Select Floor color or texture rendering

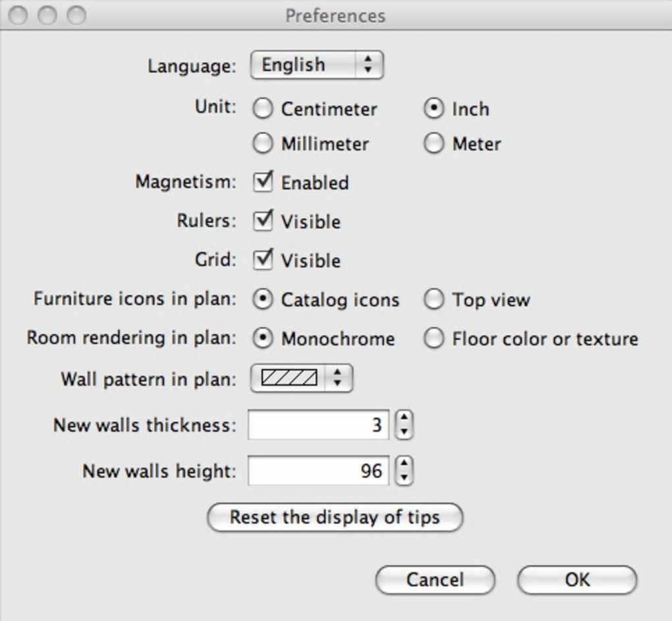coord(434,339)
